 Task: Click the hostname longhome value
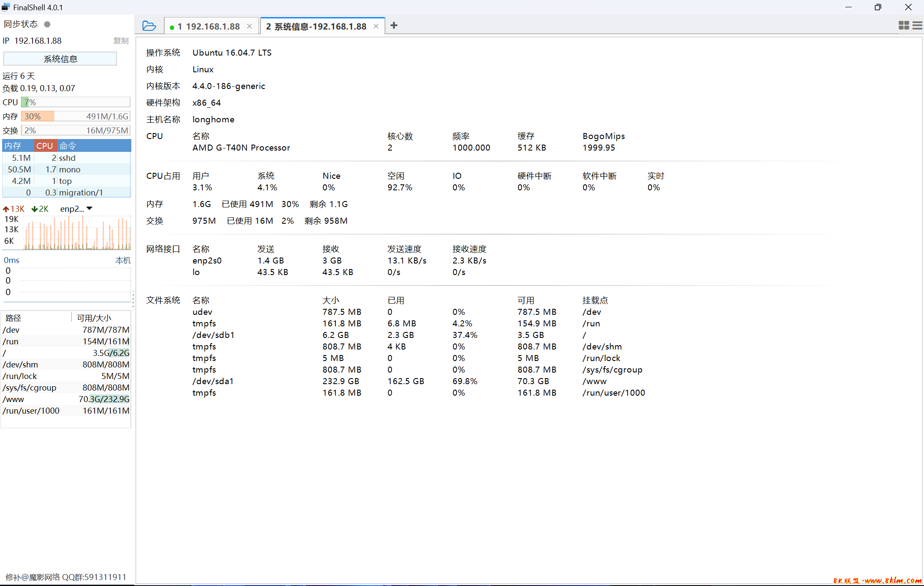[213, 119]
